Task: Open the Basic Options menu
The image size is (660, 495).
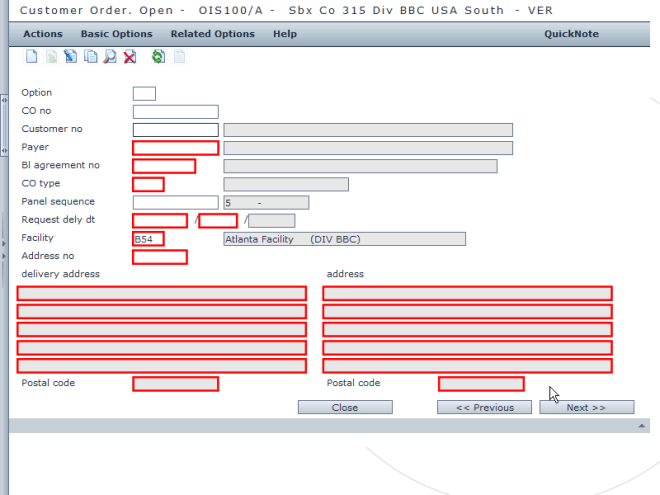Action: [116, 34]
